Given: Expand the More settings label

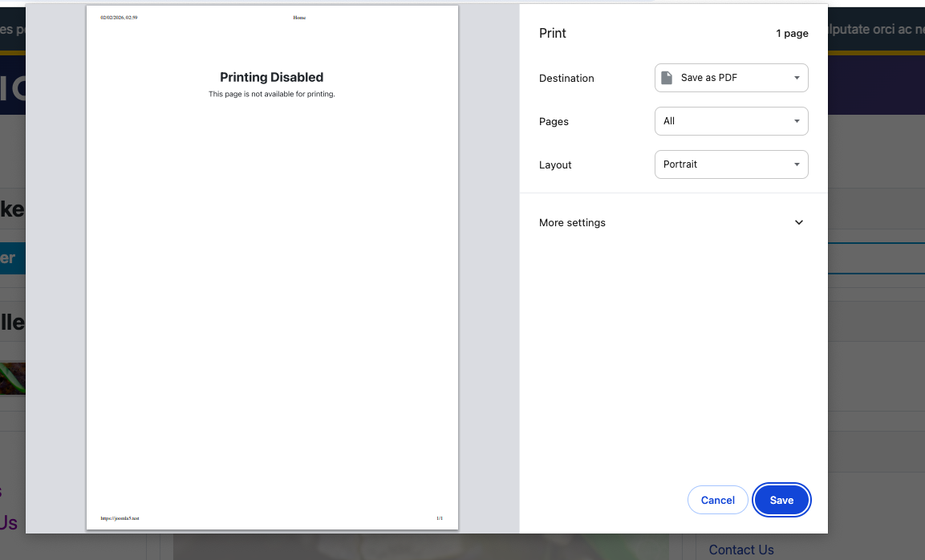Looking at the screenshot, I should click(572, 222).
